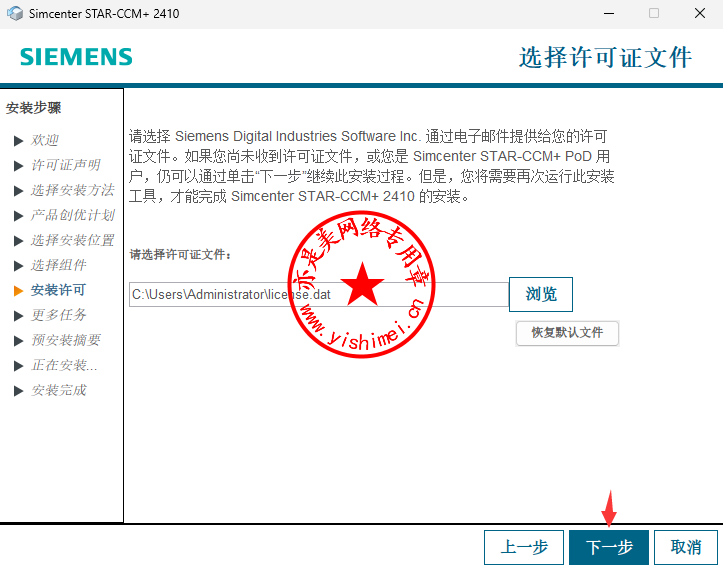Image resolution: width=723 pixels, height=570 pixels.
Task: Select the 选择安装方法 step
Action: pos(72,190)
